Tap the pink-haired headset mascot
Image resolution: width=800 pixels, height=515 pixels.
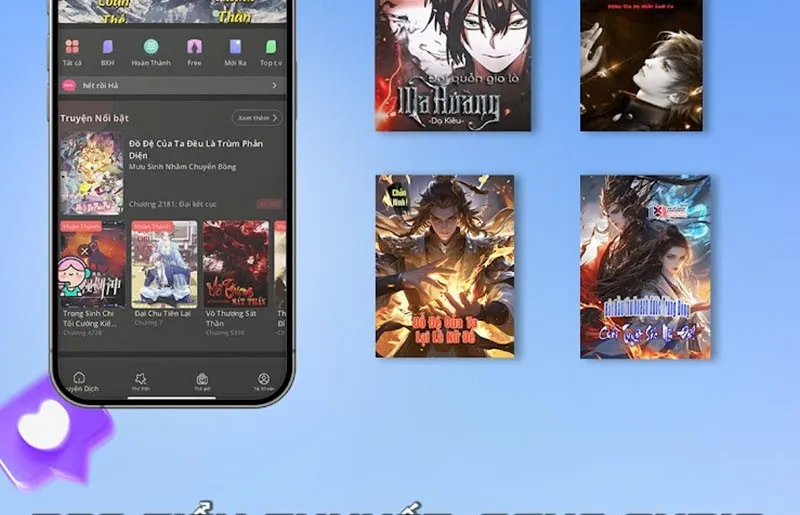coord(74,276)
